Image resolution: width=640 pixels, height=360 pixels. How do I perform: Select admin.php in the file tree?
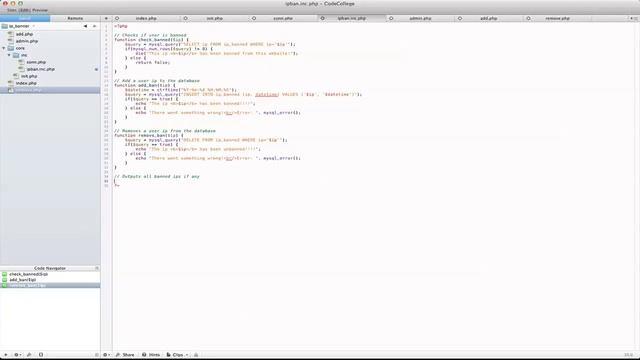pos(27,41)
